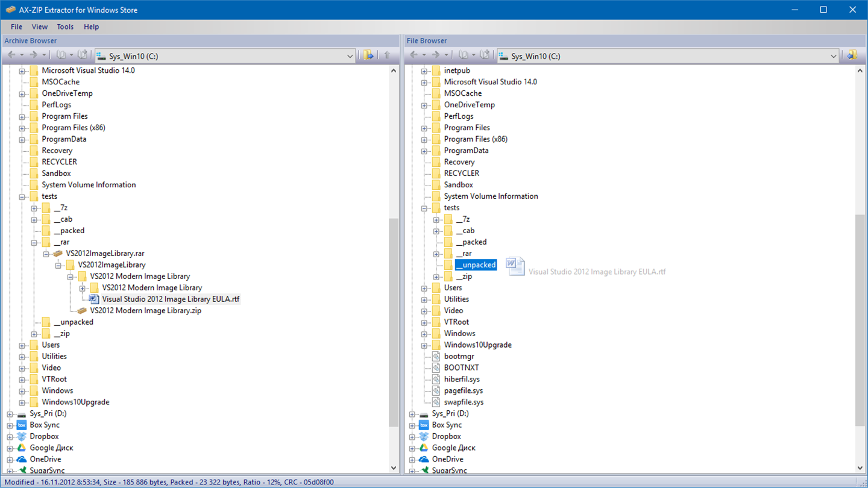The width and height of the screenshot is (868, 488).
Task: Expand Windows10Upgrade in File Browser
Action: click(424, 345)
